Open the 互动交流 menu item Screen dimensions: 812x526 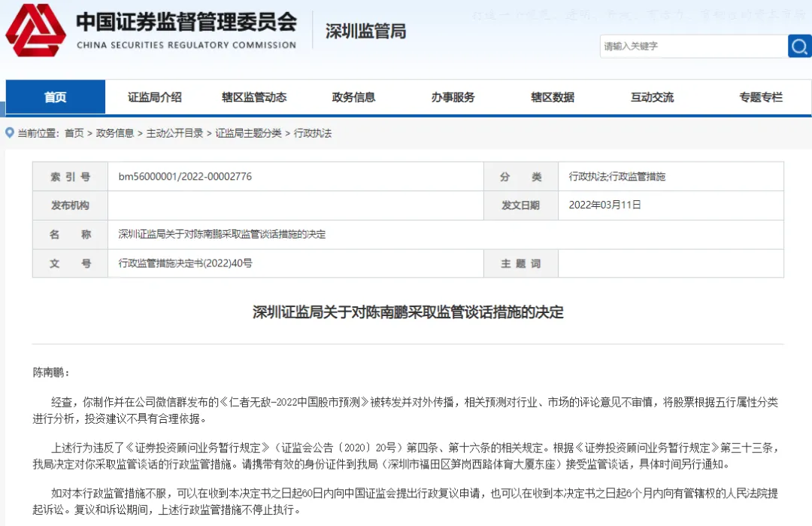pyautogui.click(x=652, y=97)
